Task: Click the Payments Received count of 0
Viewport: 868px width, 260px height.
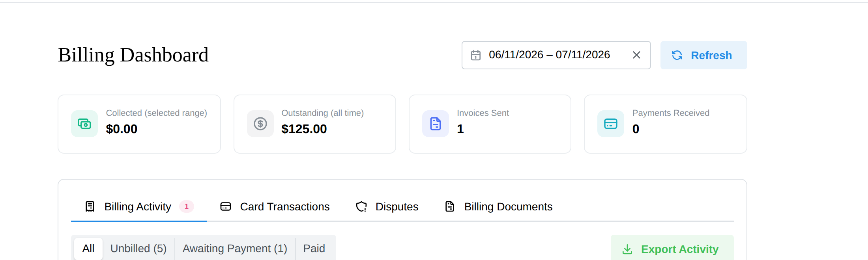Action: point(636,129)
